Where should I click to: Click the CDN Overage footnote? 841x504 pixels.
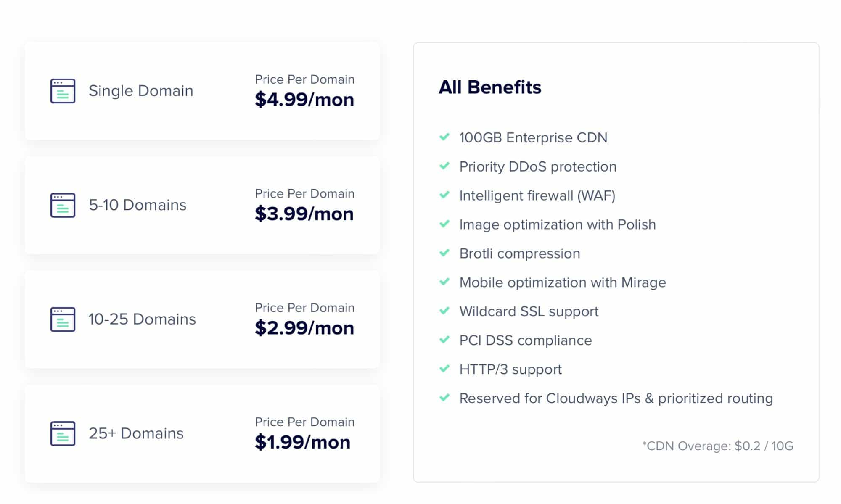pos(717,446)
